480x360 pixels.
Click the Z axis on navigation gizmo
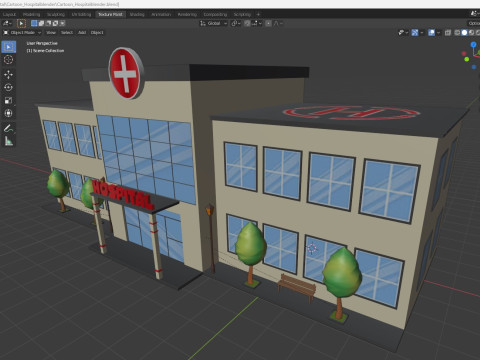pos(473,44)
